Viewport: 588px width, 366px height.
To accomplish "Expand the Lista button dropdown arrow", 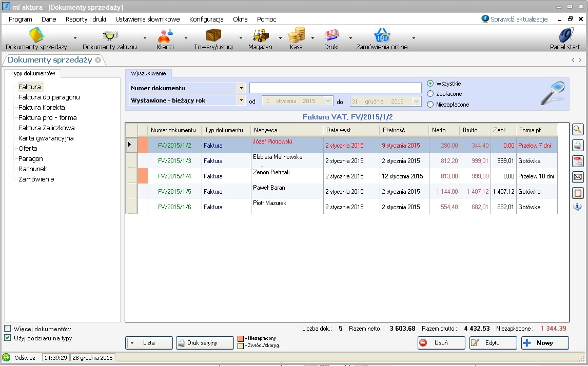I will (x=132, y=343).
